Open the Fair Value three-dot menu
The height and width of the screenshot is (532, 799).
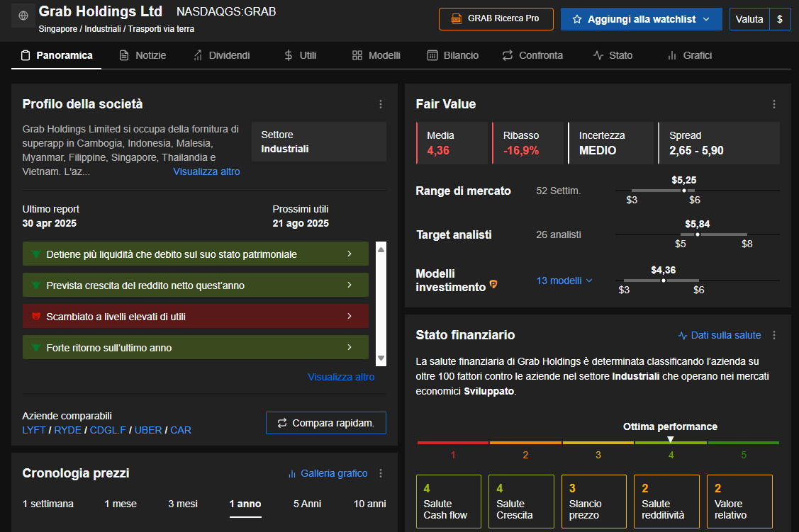(x=774, y=104)
